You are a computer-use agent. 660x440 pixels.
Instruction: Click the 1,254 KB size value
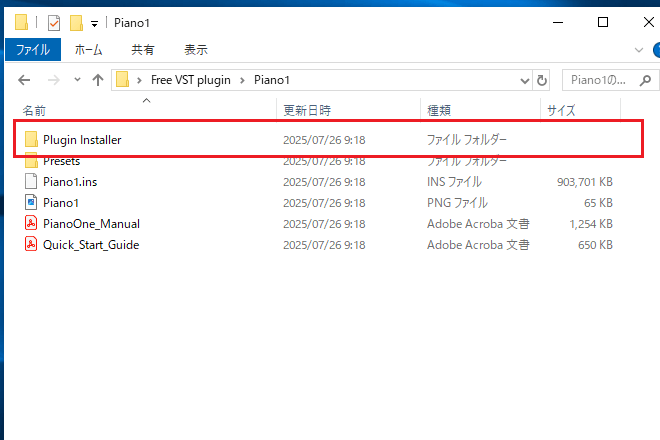pos(591,224)
